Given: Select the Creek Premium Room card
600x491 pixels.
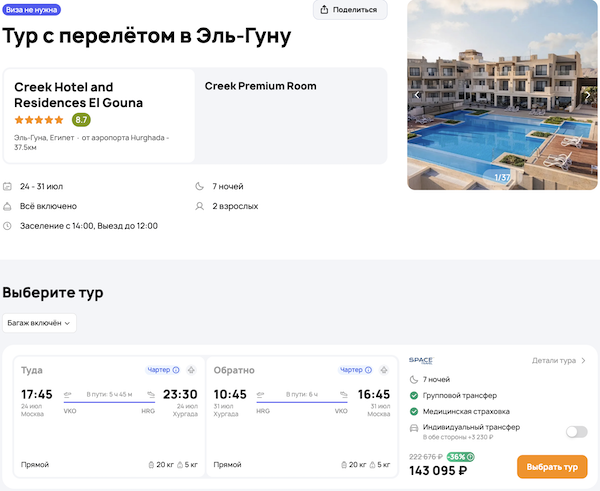Looking at the screenshot, I should 291,115.
